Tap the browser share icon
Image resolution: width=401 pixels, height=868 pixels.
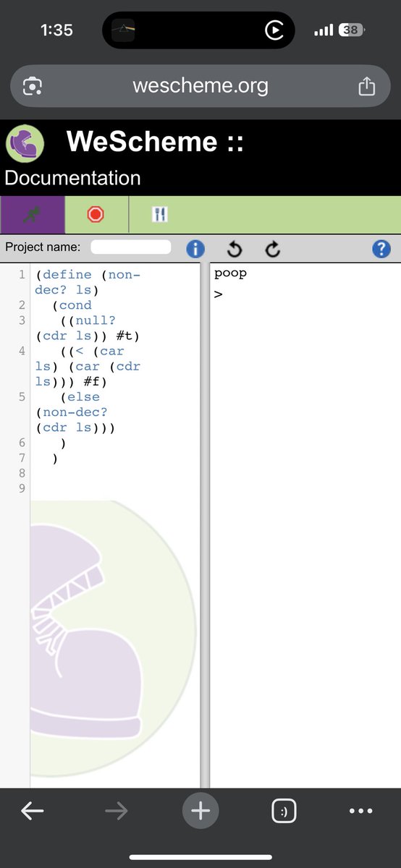tap(367, 86)
